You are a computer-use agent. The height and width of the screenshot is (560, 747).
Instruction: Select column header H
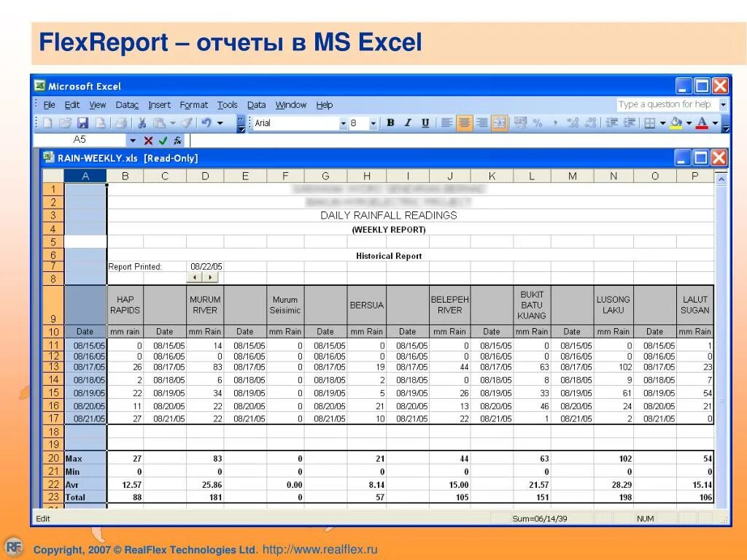pos(367,176)
